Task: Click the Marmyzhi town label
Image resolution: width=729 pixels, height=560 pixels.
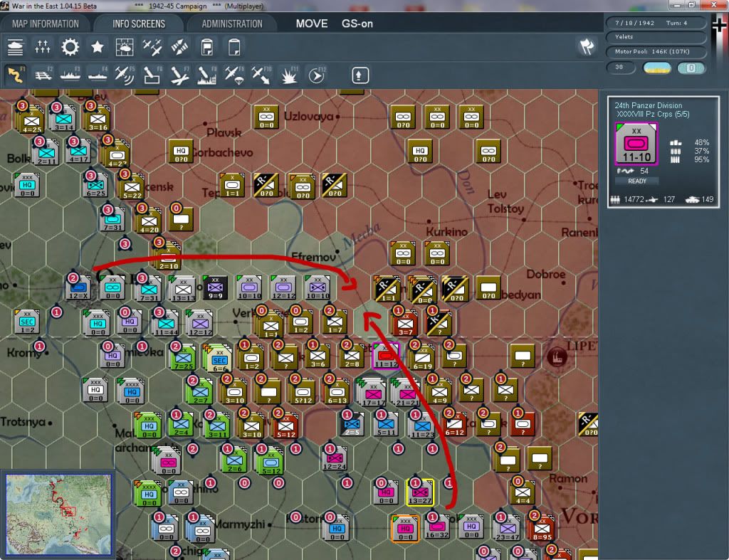Action: 239,524
